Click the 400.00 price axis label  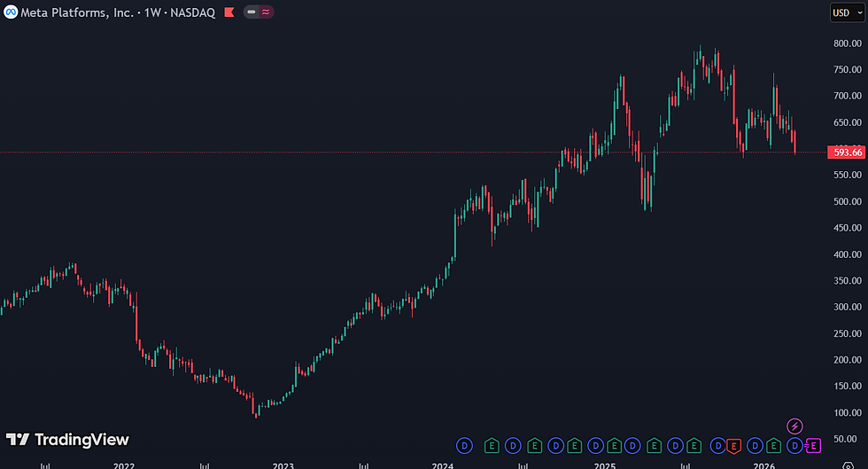848,254
